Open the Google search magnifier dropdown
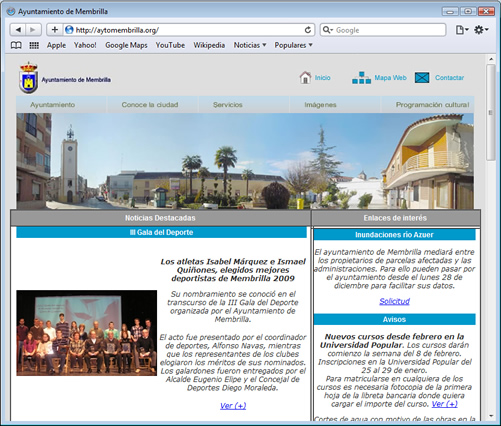The image size is (501, 426). click(328, 30)
